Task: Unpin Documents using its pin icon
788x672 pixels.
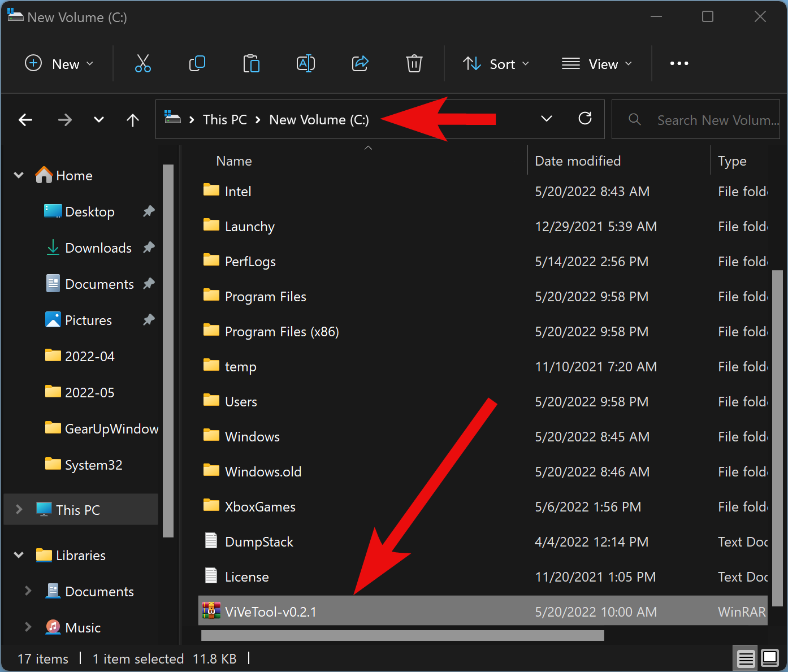Action: click(x=149, y=284)
